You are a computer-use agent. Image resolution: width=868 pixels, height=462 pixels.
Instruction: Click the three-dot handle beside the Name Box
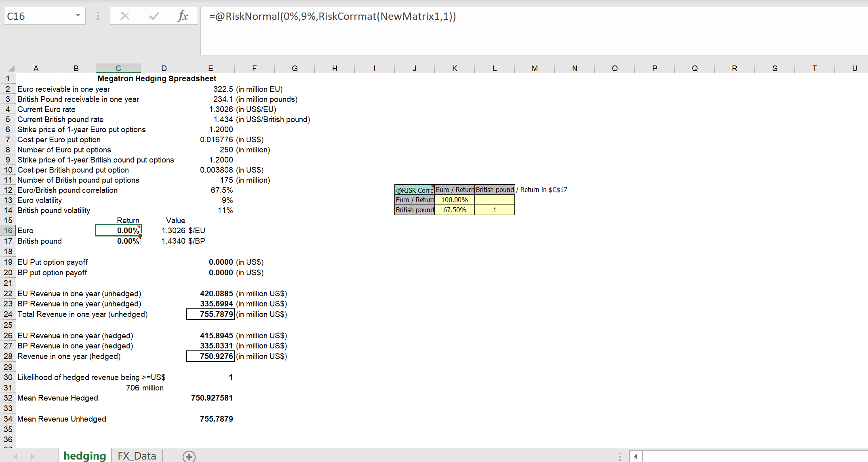tap(98, 16)
